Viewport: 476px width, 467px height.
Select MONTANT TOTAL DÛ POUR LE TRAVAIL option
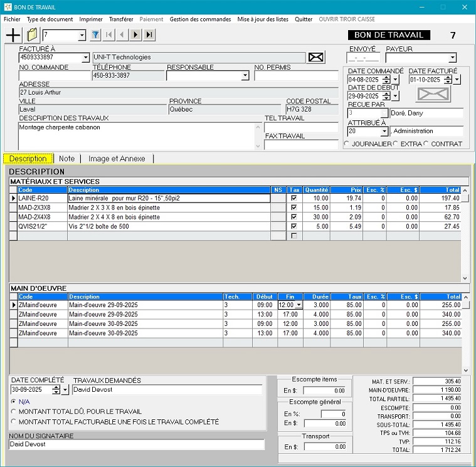pos(14,412)
